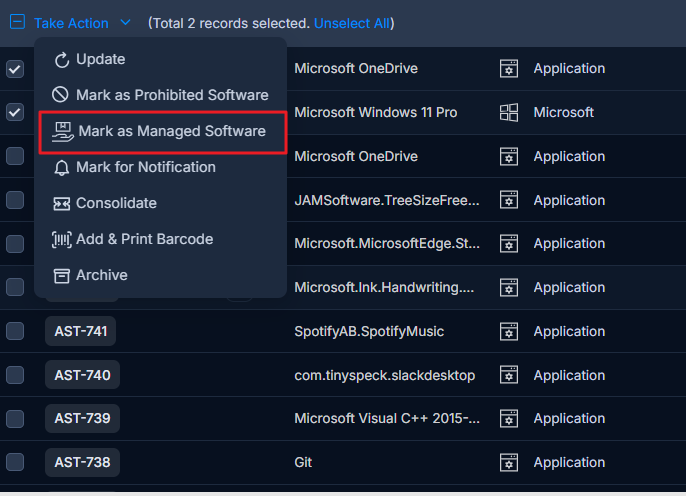Choose Mark for Notification
The height and width of the screenshot is (496, 686).
click(x=161, y=168)
